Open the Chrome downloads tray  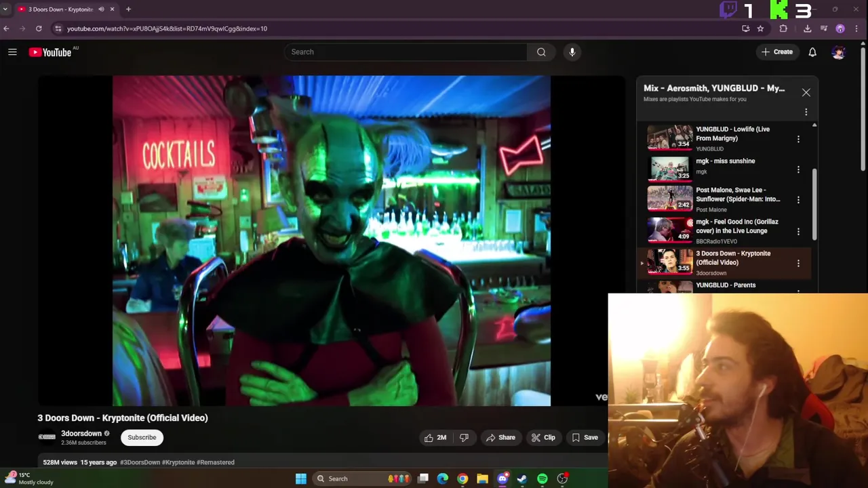[807, 28]
